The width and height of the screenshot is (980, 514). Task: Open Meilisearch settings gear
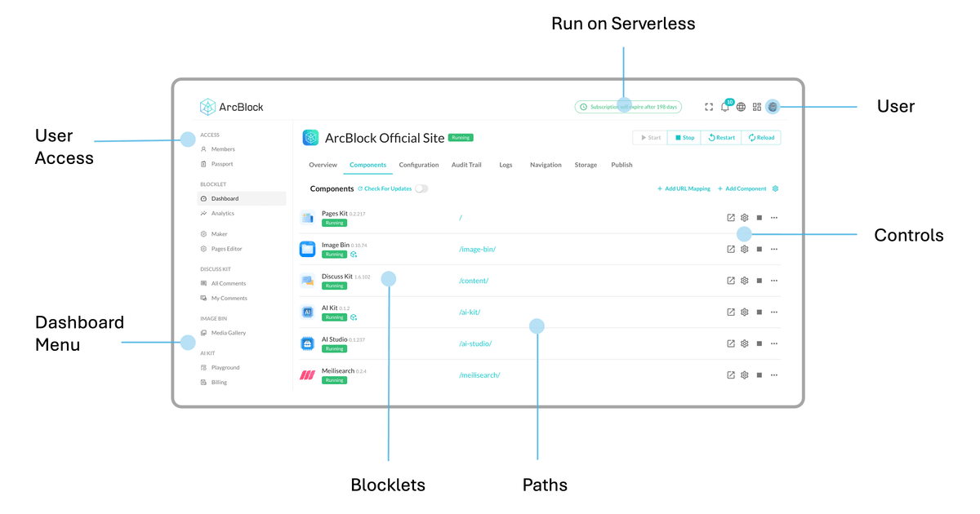(x=745, y=375)
